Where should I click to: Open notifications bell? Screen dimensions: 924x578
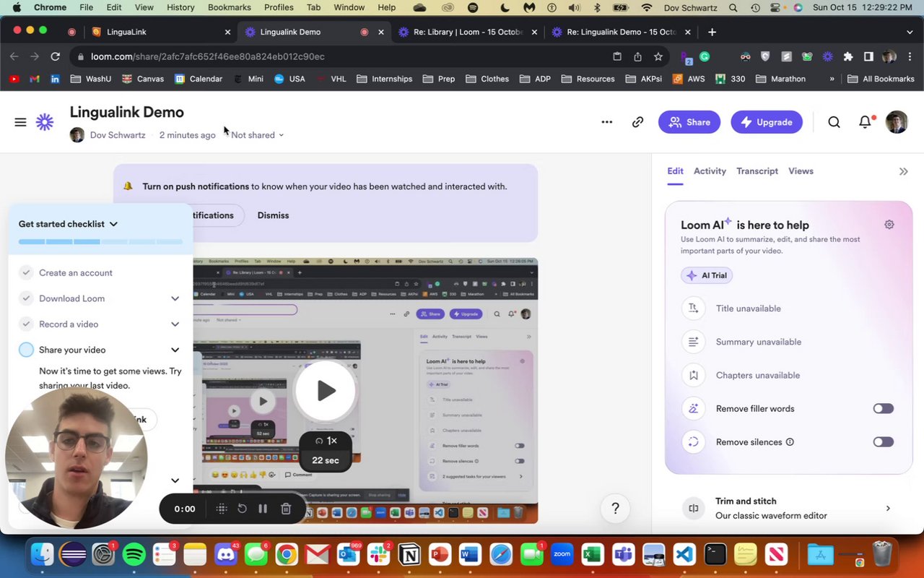pos(865,122)
